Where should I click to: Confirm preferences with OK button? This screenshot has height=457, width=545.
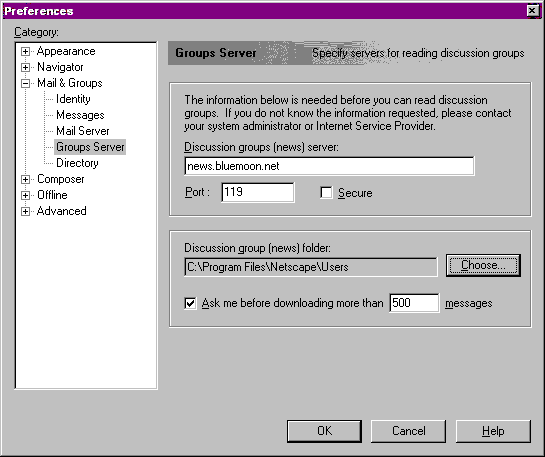point(324,431)
